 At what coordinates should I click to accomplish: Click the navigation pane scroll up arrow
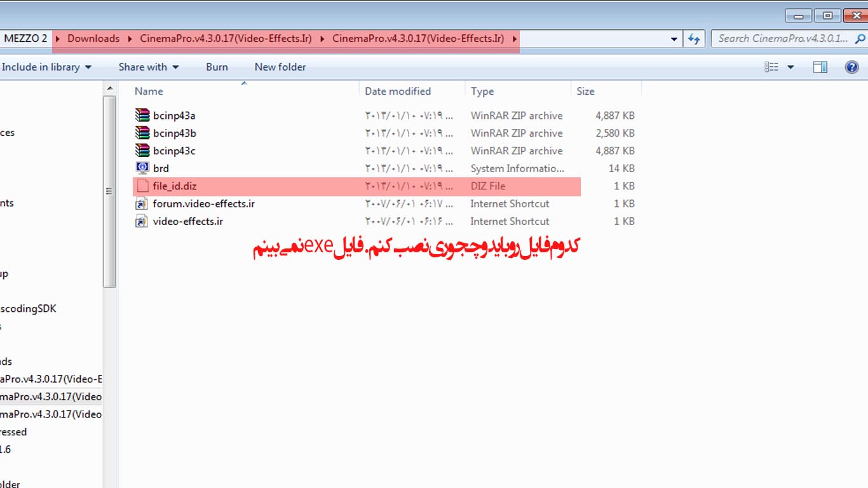109,89
